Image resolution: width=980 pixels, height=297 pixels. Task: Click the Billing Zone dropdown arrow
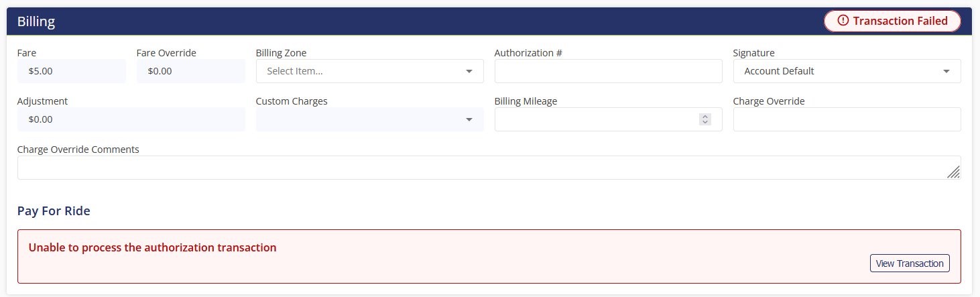(469, 71)
